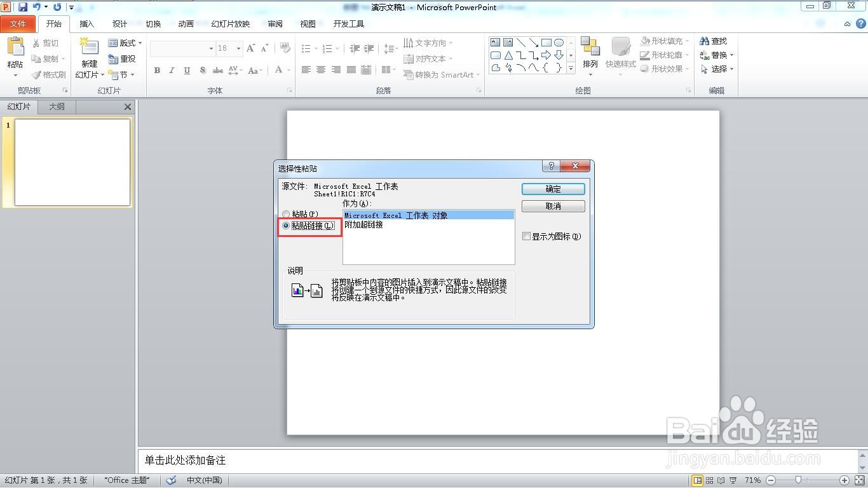Open the 版式 layout dropdown
Image resolution: width=868 pixels, height=488 pixels.
tap(125, 43)
